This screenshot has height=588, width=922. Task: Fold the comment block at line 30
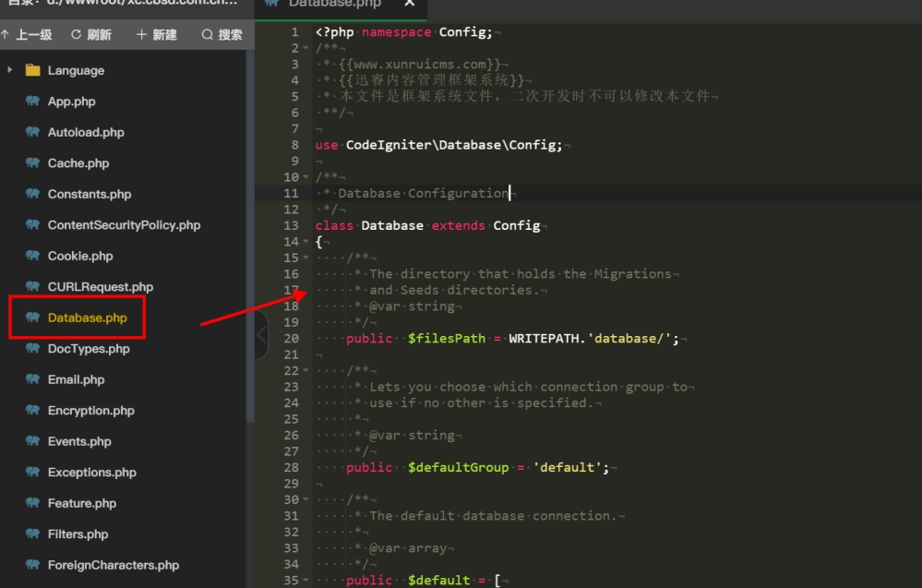(305, 499)
